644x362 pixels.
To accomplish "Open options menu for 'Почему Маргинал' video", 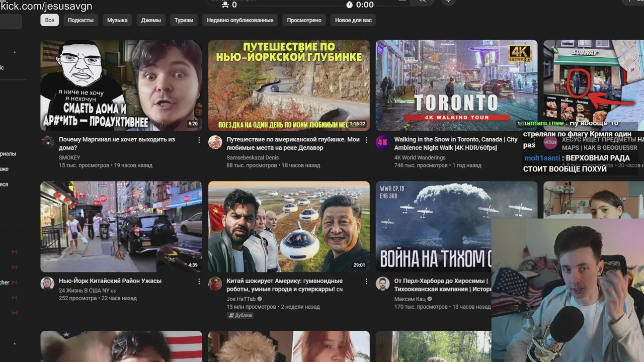I will [199, 140].
